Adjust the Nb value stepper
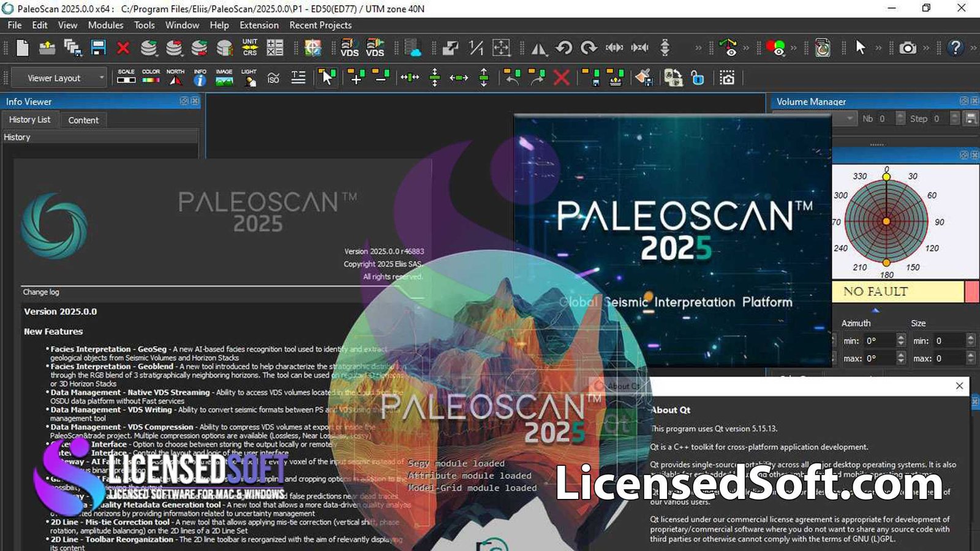This screenshot has width=980, height=551. pyautogui.click(x=900, y=119)
